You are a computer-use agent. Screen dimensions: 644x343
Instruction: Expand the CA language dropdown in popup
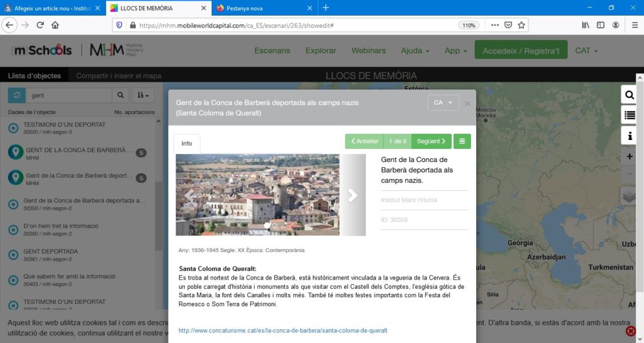coord(443,103)
